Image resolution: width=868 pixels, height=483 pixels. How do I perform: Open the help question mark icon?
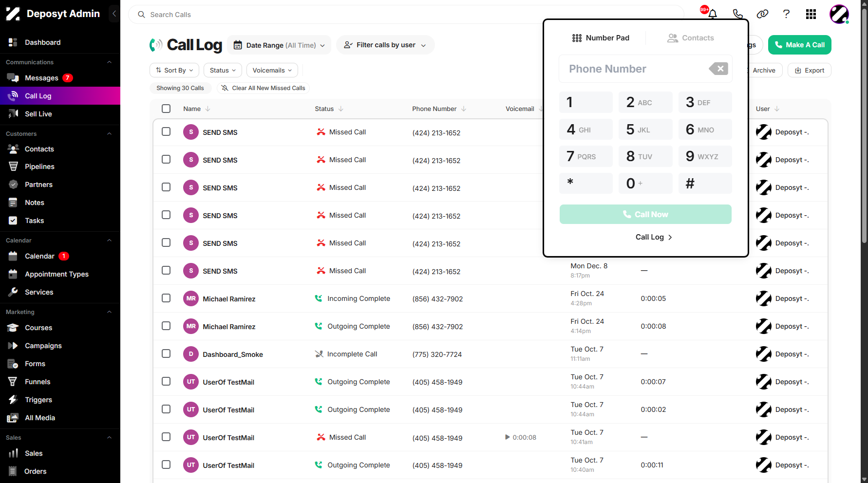pyautogui.click(x=786, y=14)
